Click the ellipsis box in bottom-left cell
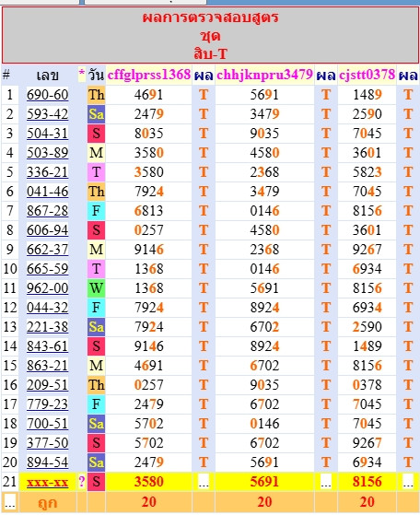 (10, 502)
